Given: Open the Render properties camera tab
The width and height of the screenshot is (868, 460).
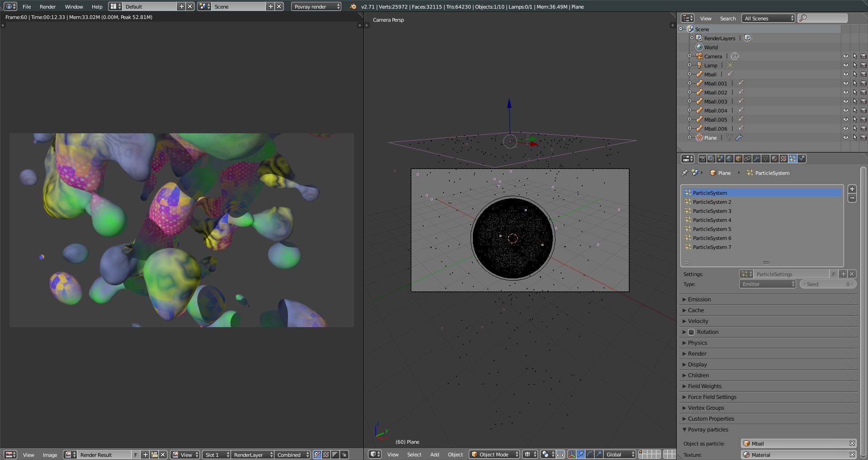Looking at the screenshot, I should pyautogui.click(x=702, y=159).
